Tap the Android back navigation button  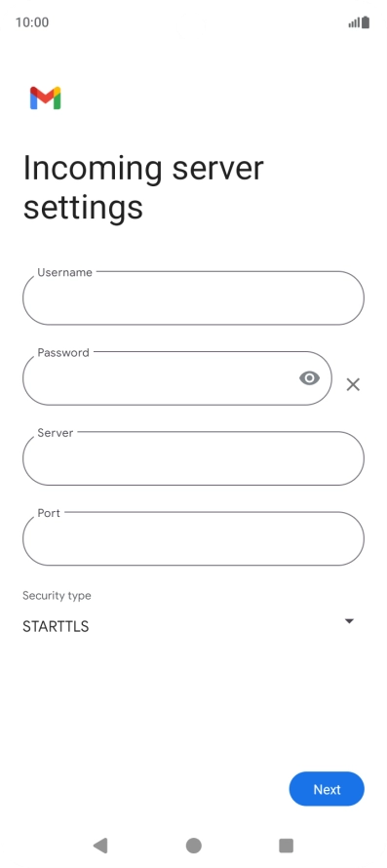click(100, 846)
